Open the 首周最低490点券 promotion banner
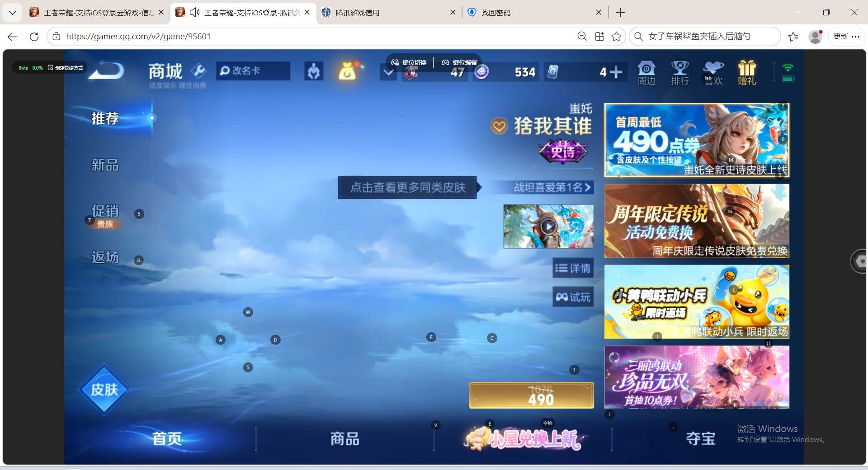 pyautogui.click(x=697, y=140)
